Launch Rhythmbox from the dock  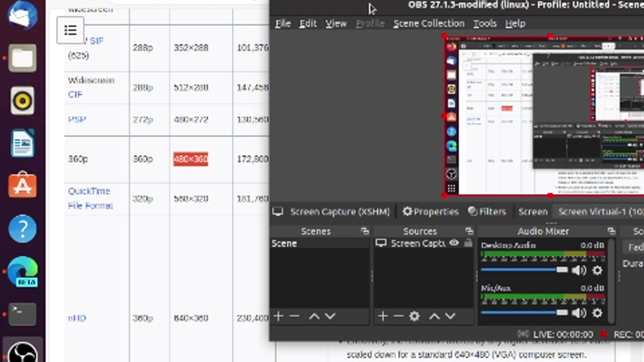pos(22,101)
